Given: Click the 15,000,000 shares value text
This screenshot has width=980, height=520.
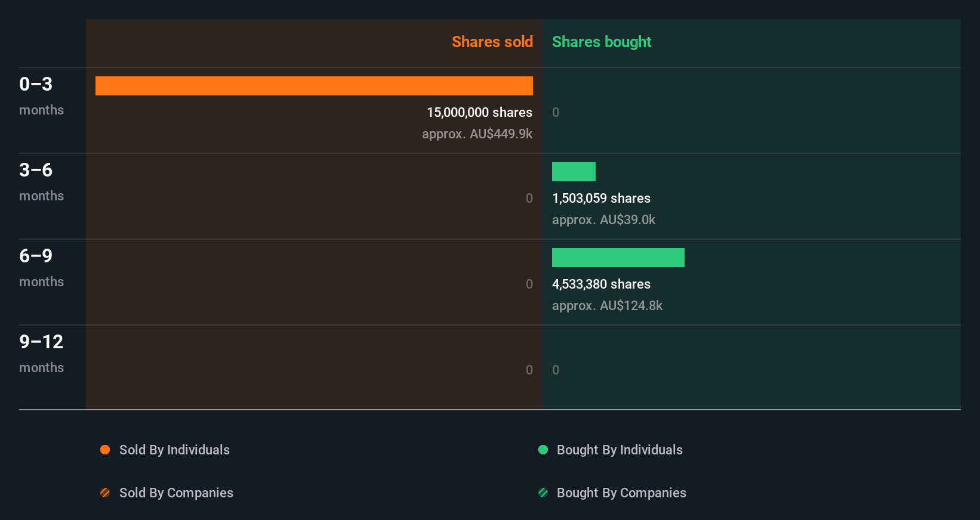Looking at the screenshot, I should click(479, 112).
